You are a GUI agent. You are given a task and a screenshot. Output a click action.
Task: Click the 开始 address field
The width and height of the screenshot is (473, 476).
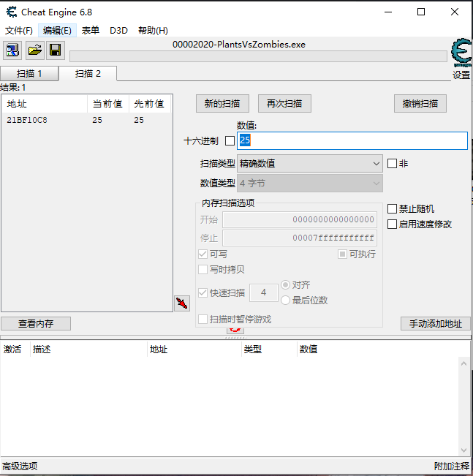click(300, 219)
